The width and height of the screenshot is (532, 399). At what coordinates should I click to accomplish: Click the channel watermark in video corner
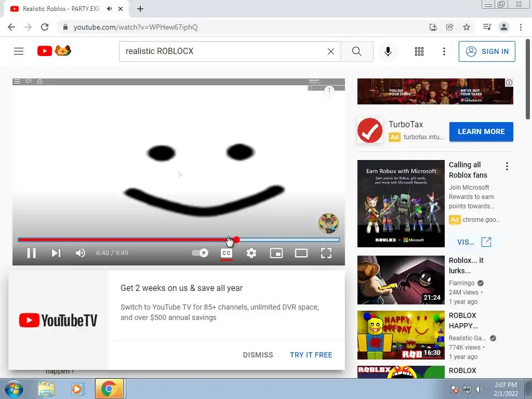click(328, 223)
